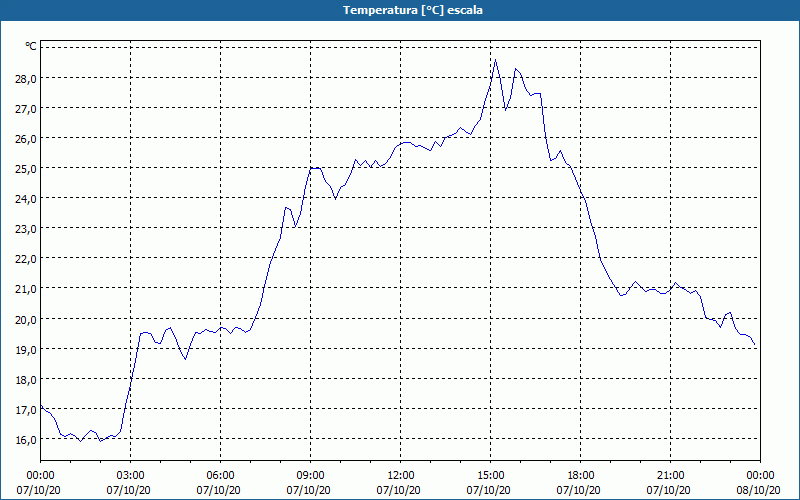Click the 15:00 time label
The width and height of the screenshot is (800, 500).
tap(490, 476)
